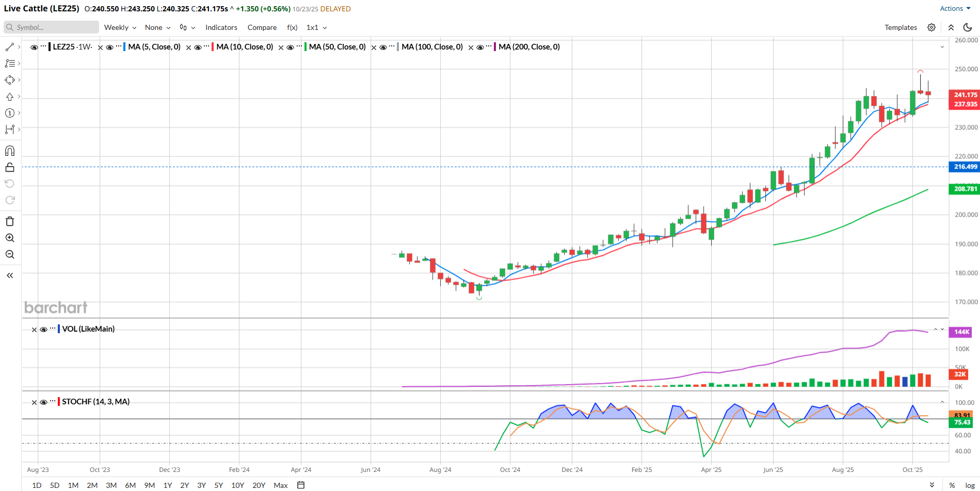Click the magnet snap tool icon
Viewport: 980px width, 491px height.
10,151
